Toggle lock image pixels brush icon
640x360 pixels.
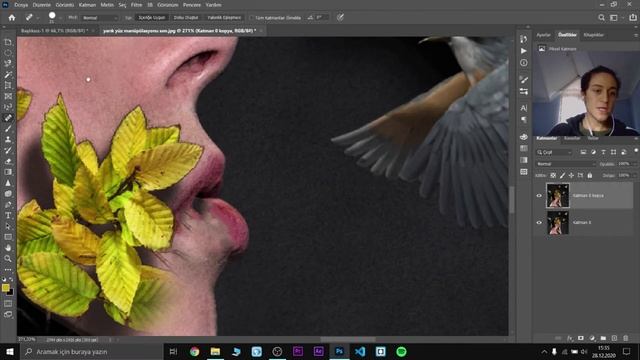(x=562, y=176)
